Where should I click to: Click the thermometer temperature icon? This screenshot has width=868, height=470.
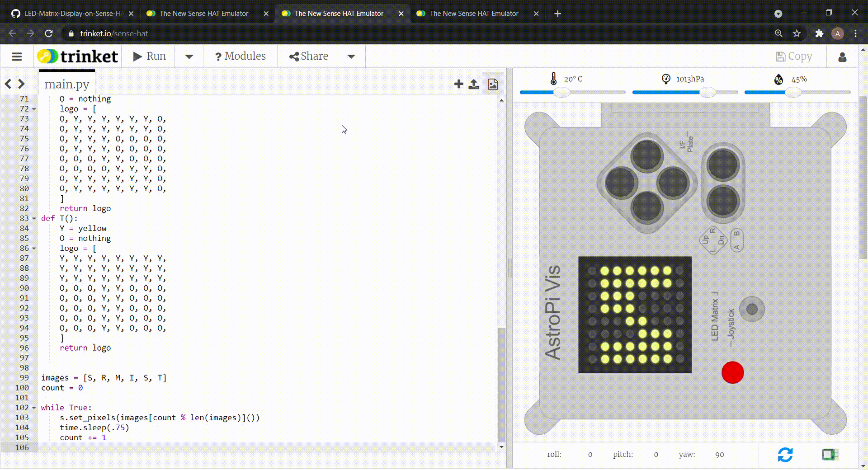click(554, 79)
